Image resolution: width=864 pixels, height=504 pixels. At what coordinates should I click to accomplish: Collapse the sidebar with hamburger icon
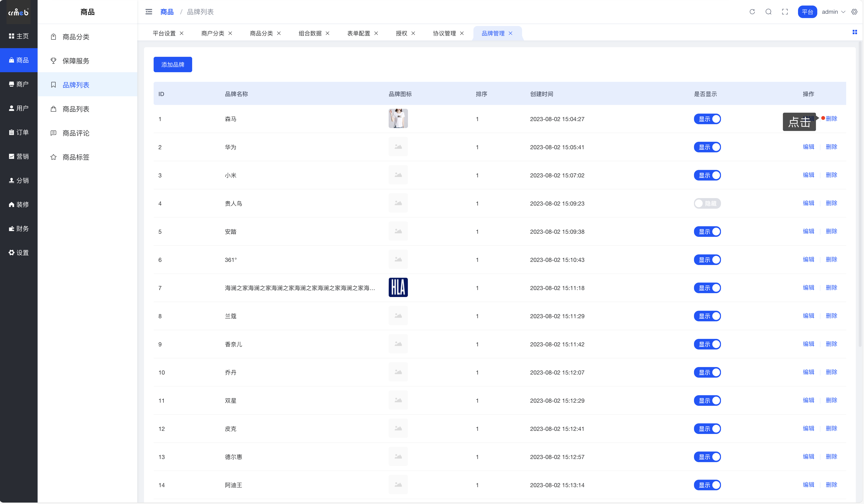[x=149, y=12]
